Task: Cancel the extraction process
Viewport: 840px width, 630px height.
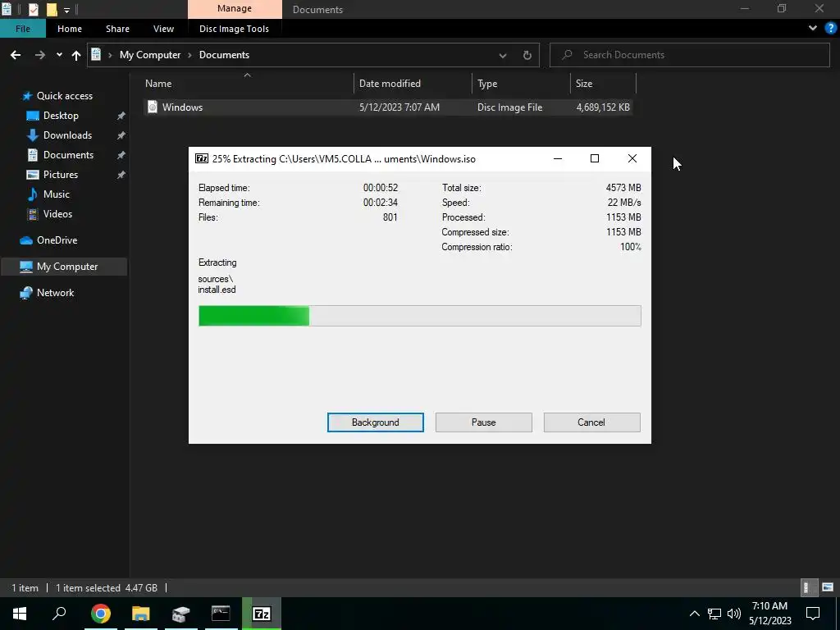Action: 591,422
